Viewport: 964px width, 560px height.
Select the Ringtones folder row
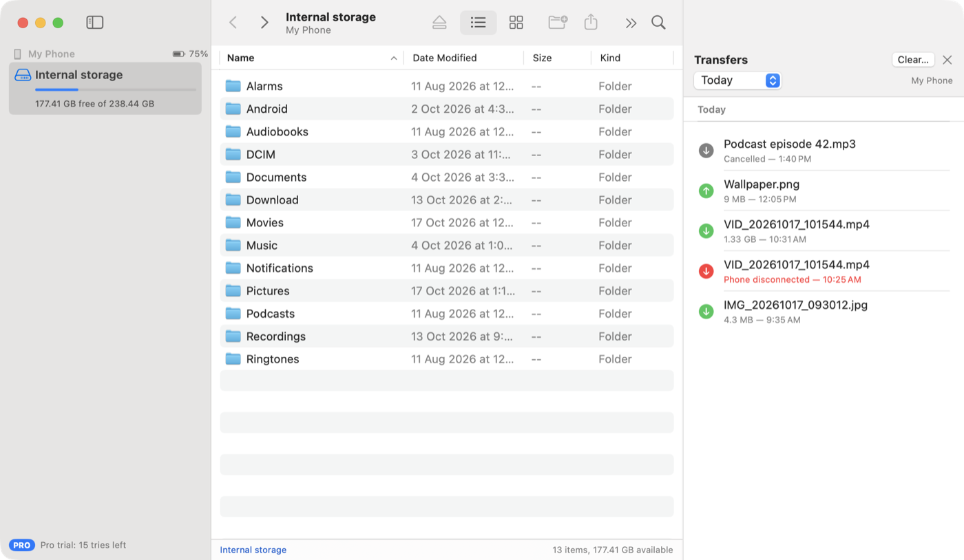pyautogui.click(x=447, y=359)
